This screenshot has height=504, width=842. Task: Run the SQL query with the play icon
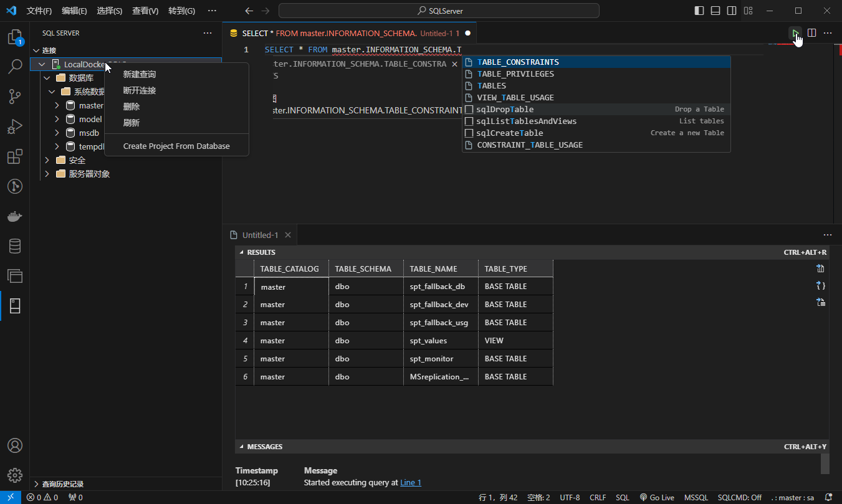795,33
